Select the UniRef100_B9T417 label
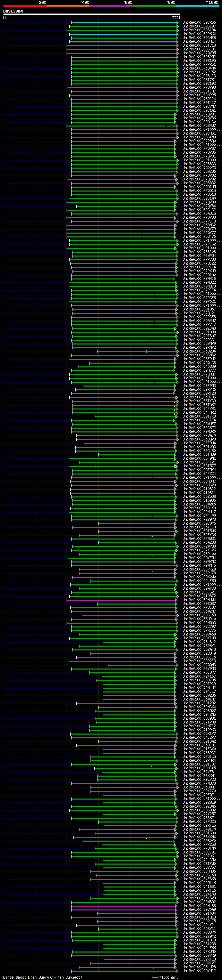This screenshot has height=980, width=222. [199, 103]
